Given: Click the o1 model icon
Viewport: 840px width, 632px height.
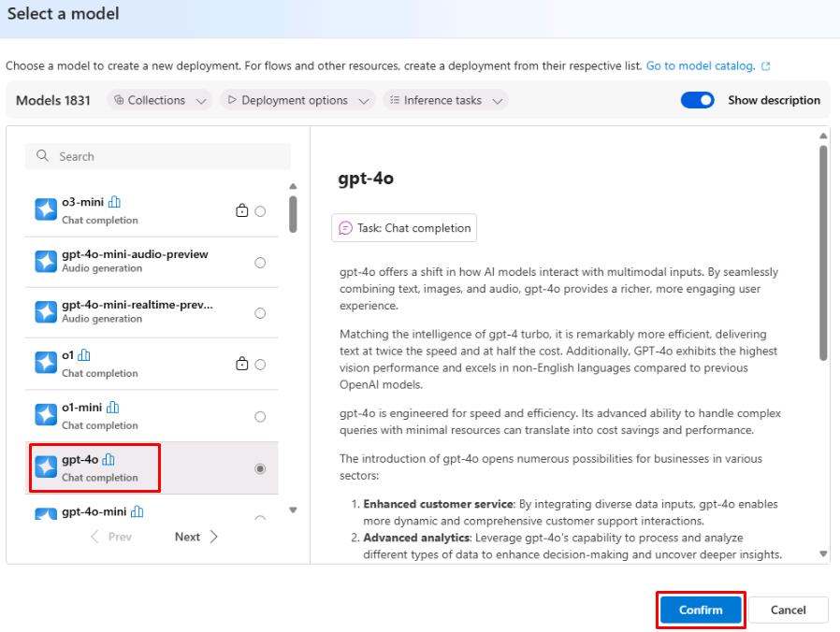Looking at the screenshot, I should click(46, 363).
